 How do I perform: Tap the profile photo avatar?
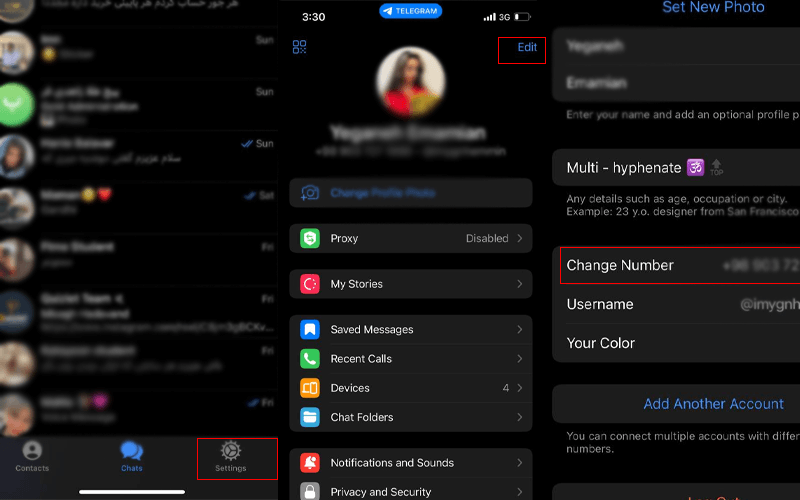(x=411, y=82)
